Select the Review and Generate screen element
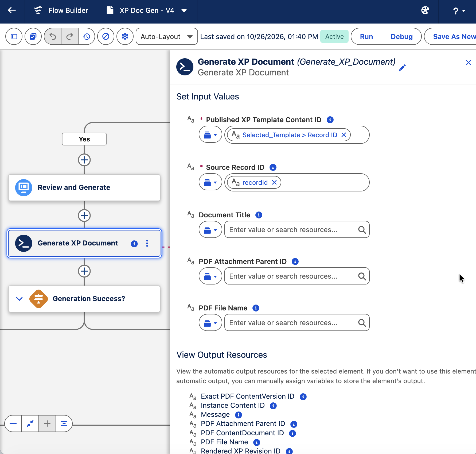The width and height of the screenshot is (476, 454). tap(84, 187)
